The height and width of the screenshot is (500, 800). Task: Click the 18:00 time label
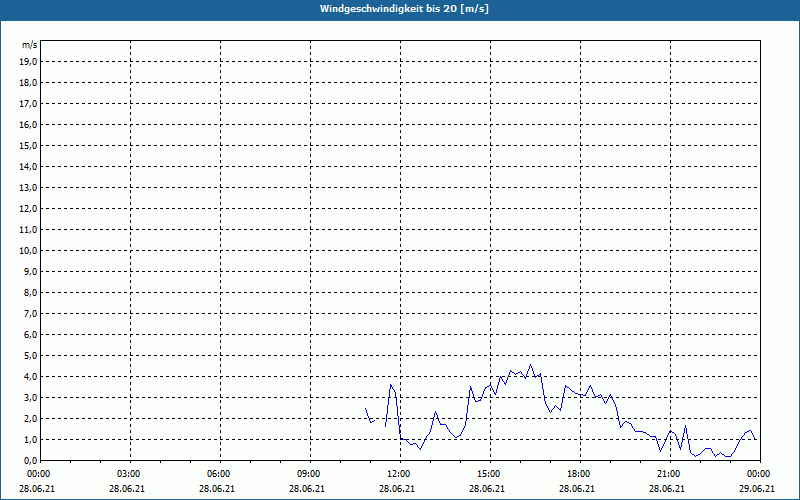coord(581,474)
